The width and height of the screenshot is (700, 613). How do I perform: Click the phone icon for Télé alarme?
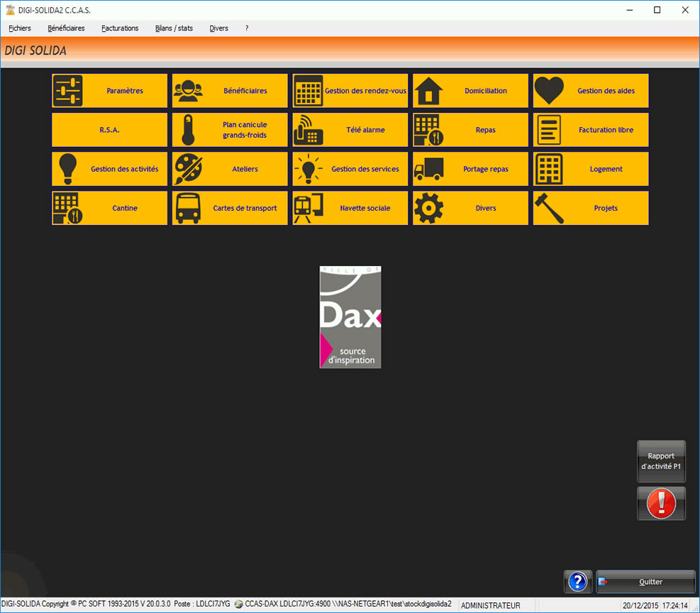(309, 130)
